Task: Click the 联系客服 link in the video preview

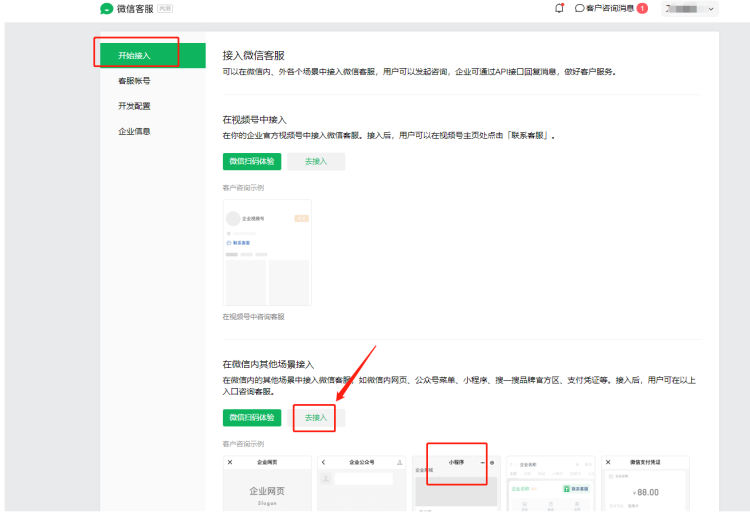Action: tap(239, 243)
